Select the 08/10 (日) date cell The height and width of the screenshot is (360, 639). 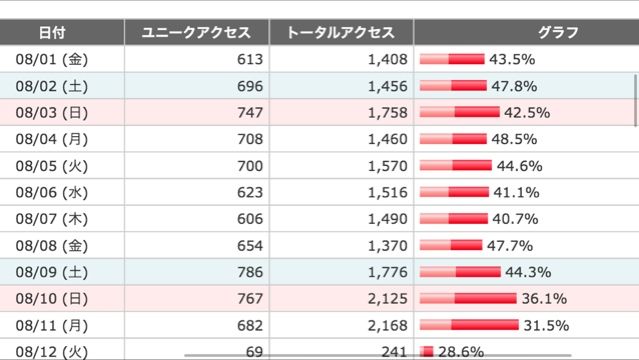pos(52,299)
